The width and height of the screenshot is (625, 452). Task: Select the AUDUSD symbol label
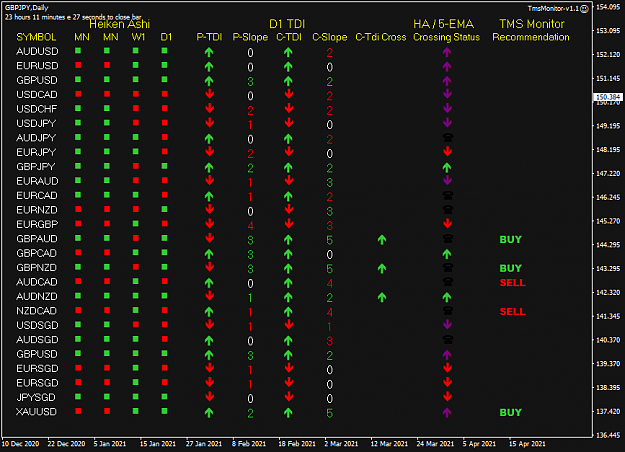click(x=37, y=51)
